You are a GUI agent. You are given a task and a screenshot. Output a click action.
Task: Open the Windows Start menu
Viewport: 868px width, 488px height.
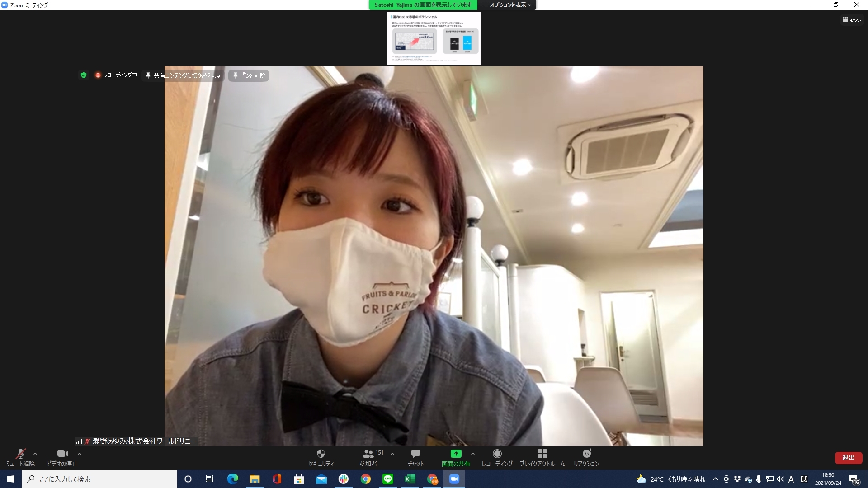coord(11,479)
